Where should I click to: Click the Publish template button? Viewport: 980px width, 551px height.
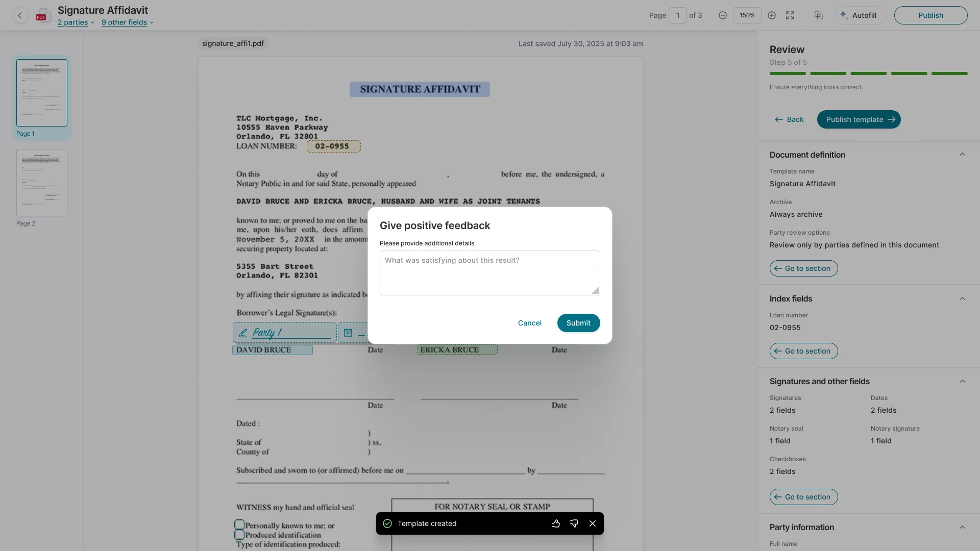(x=859, y=119)
